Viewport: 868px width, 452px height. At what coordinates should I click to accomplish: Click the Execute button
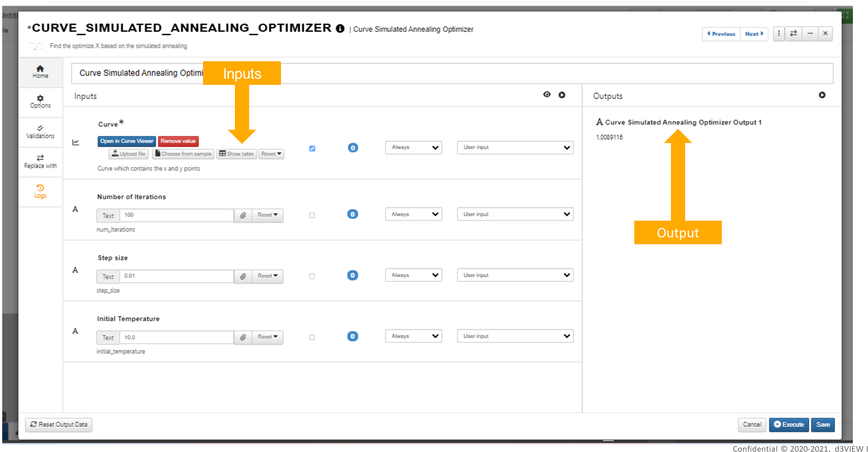(x=789, y=424)
